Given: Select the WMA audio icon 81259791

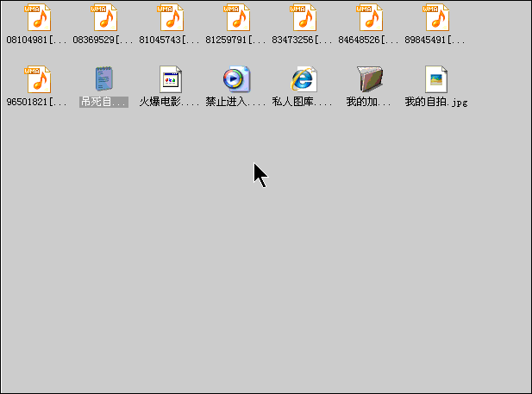Looking at the screenshot, I should click(237, 17).
